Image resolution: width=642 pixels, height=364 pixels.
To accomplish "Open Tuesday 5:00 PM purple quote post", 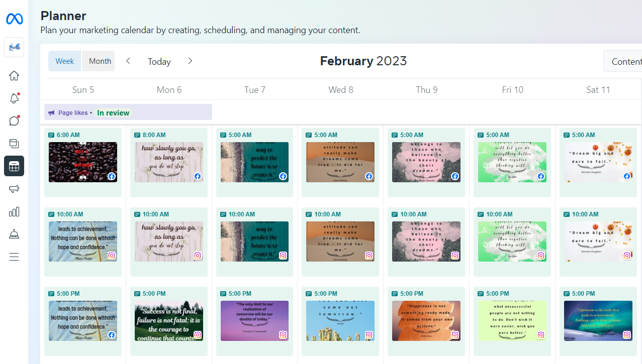I will tap(255, 321).
